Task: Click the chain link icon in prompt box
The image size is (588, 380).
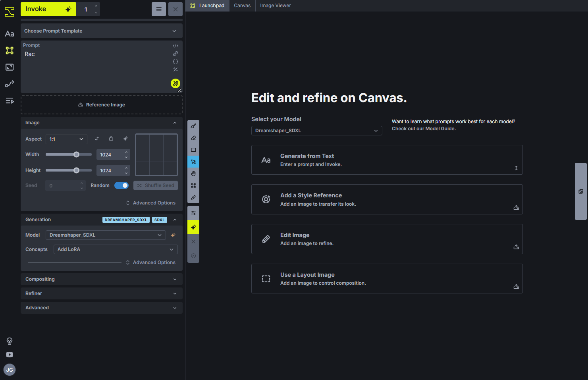Action: click(x=175, y=54)
